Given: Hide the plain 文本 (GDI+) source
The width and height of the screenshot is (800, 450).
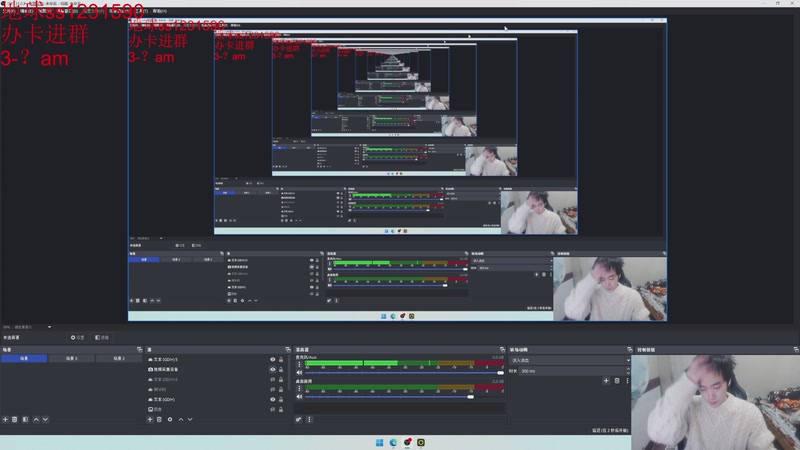Looking at the screenshot, I should [x=272, y=399].
